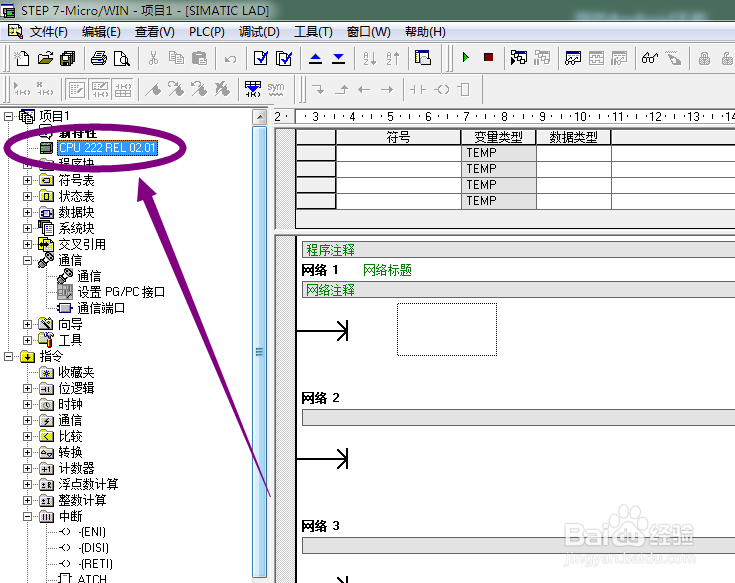Screen dimensions: 735x583
Task: Insert coil from the toolbar
Action: tap(442, 89)
